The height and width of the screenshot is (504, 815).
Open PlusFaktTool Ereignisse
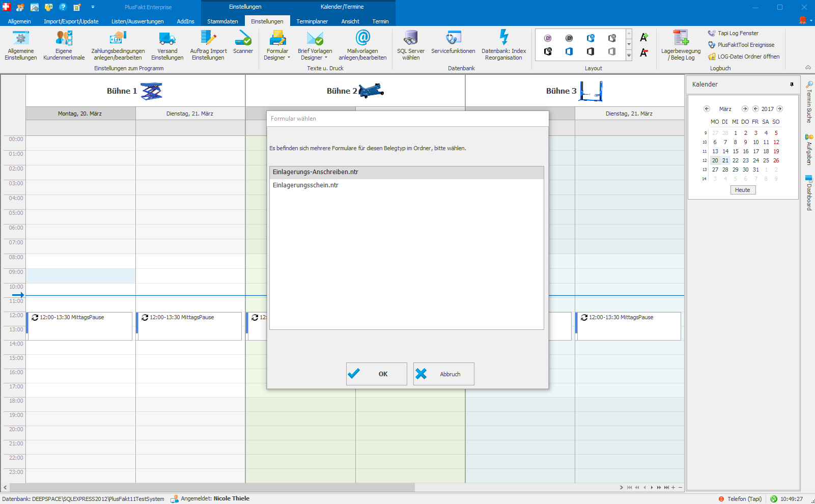pyautogui.click(x=741, y=45)
